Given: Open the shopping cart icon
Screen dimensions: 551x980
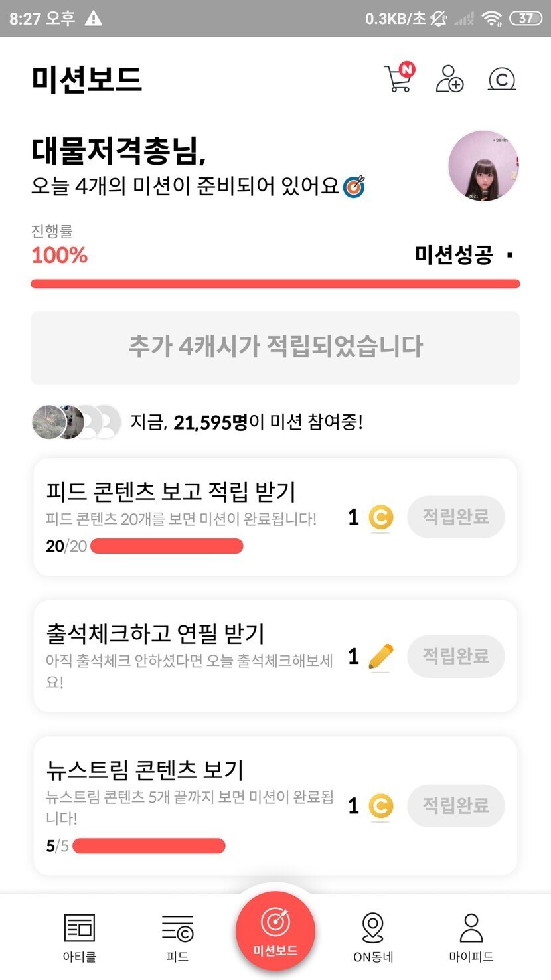Looking at the screenshot, I should (398, 80).
